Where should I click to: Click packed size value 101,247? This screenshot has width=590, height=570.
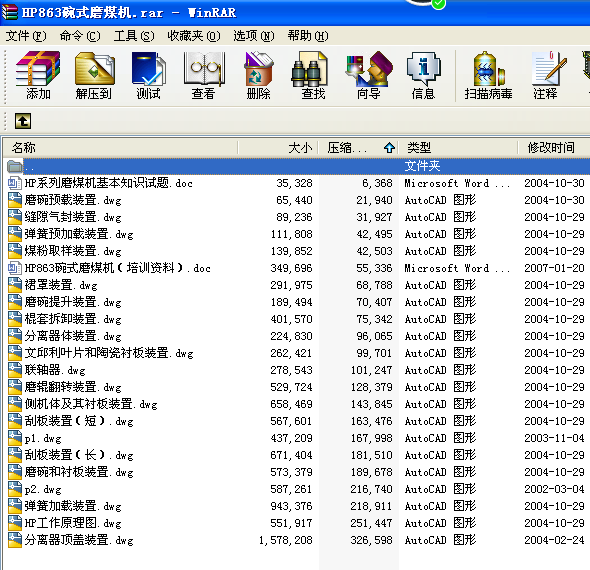pyautogui.click(x=371, y=370)
